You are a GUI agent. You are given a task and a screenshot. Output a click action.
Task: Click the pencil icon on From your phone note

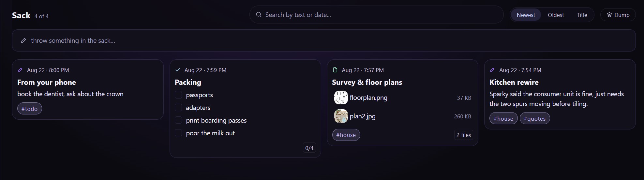(20, 70)
